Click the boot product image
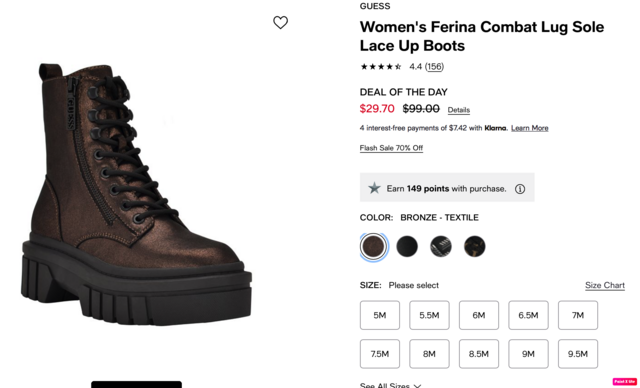Screen dimensions: 640x388 [x=136, y=194]
